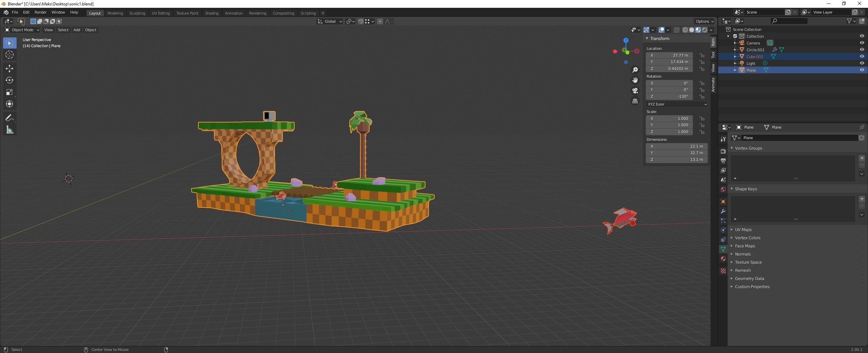This screenshot has height=353, width=868.
Task: Open the Render properties tab icon
Action: (723, 151)
